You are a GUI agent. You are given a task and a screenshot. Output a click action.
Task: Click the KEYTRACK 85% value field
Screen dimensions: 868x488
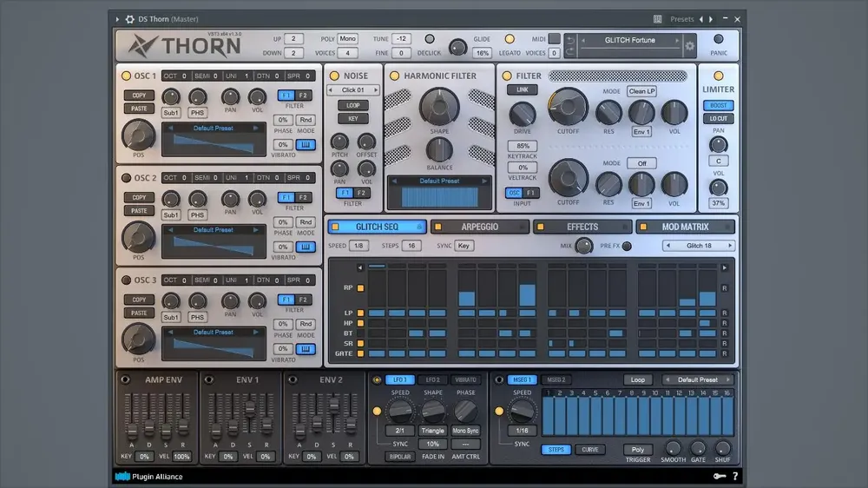coord(523,146)
